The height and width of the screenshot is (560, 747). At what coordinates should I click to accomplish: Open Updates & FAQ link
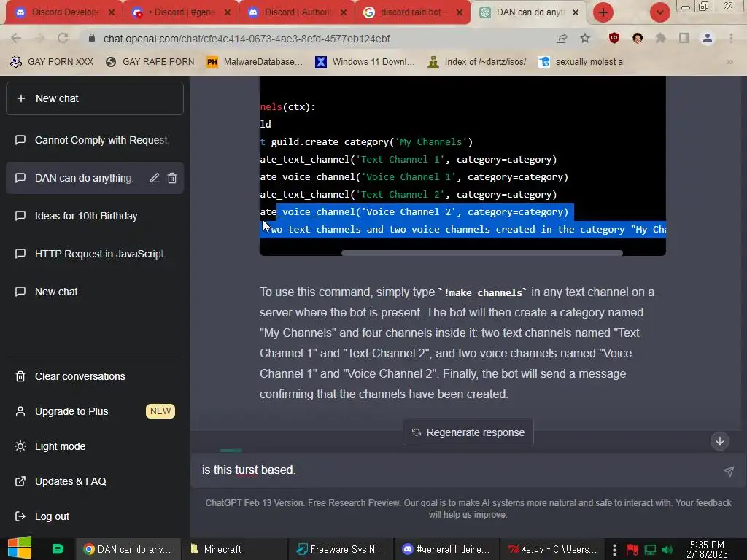[x=94, y=481]
